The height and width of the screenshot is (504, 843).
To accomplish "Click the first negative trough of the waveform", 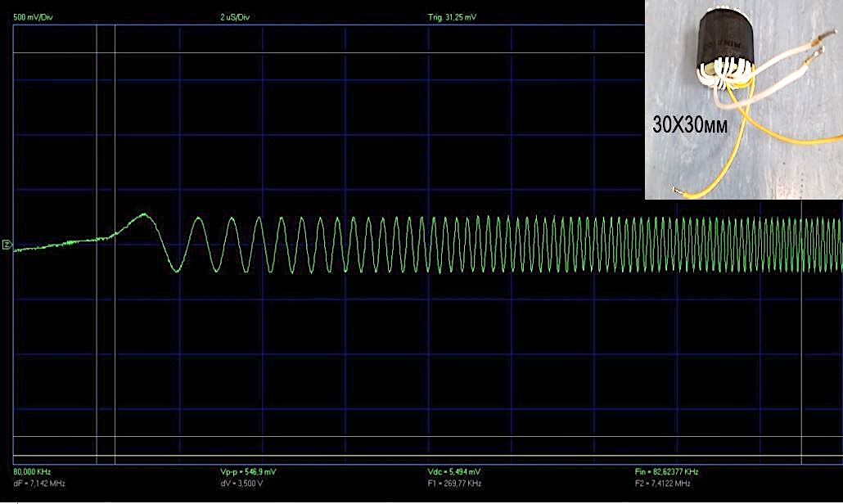I will [x=175, y=271].
